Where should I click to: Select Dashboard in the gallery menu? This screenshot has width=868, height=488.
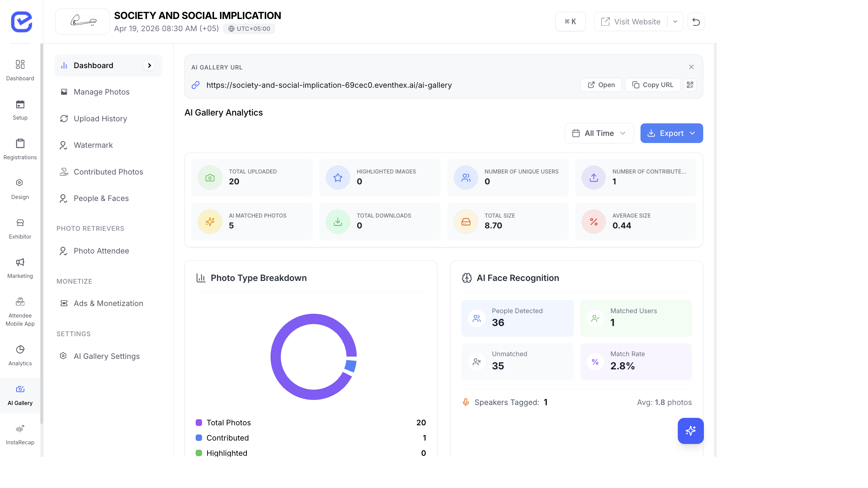tap(108, 65)
